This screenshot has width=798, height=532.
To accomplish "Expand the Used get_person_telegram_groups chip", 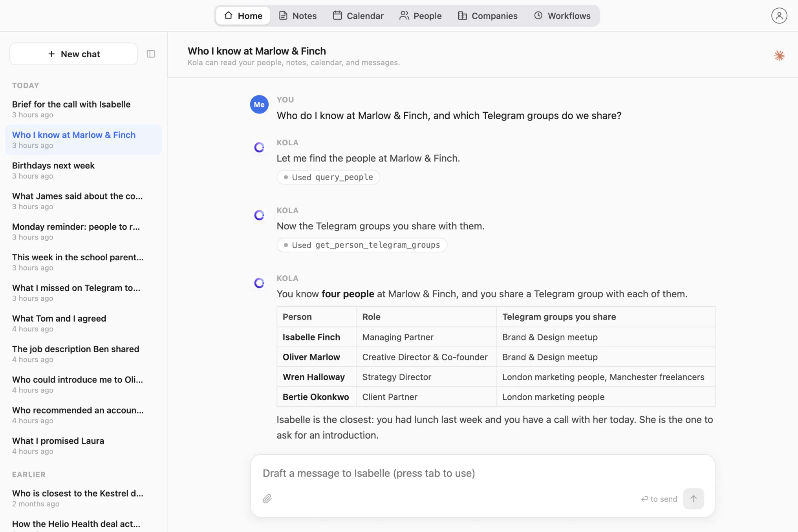I will 362,245.
